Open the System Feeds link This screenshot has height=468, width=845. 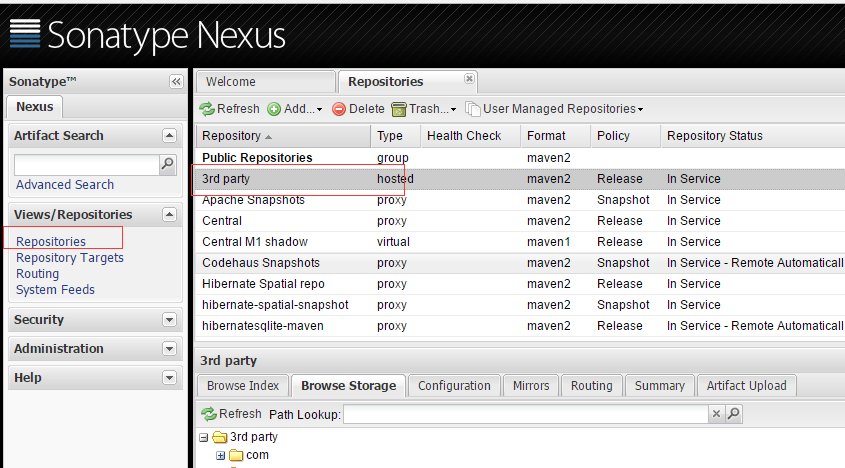(55, 290)
